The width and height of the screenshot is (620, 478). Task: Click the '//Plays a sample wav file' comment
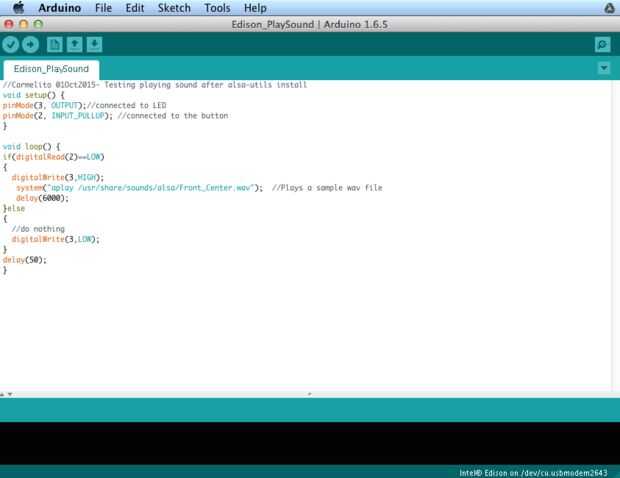pos(327,187)
